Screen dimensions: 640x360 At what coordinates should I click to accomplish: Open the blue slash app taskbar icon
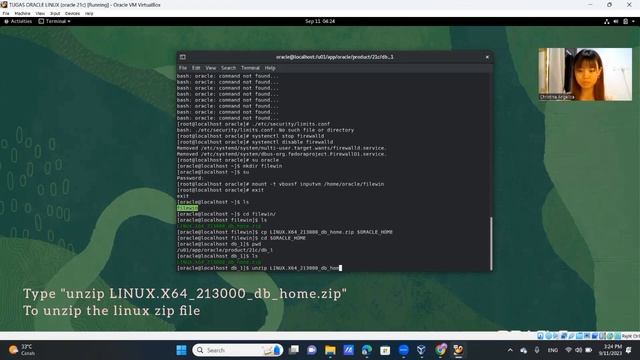pyautogui.click(x=349, y=350)
